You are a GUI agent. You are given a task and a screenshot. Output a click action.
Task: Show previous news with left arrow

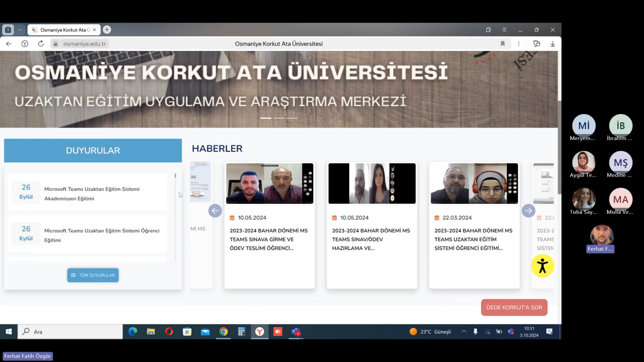pyautogui.click(x=215, y=211)
